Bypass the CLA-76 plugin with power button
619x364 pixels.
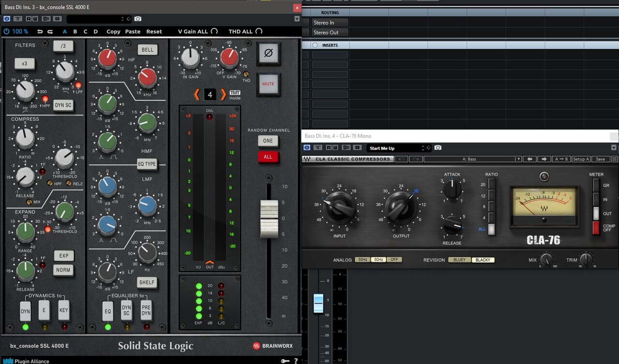307,148
